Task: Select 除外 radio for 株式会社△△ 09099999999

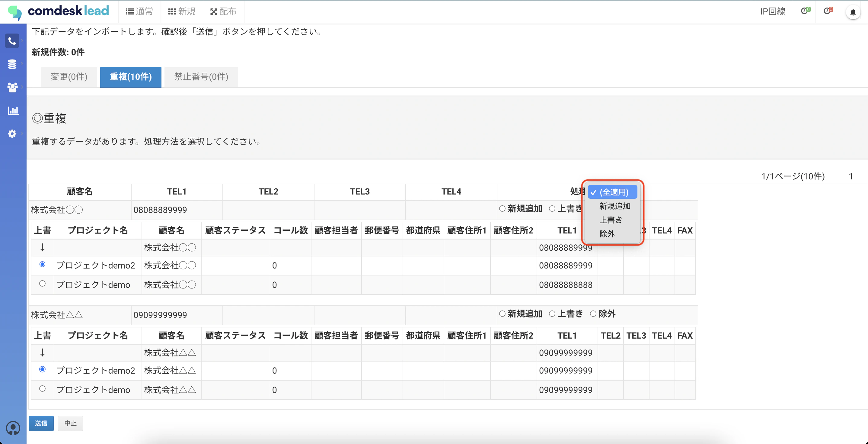Action: [593, 314]
